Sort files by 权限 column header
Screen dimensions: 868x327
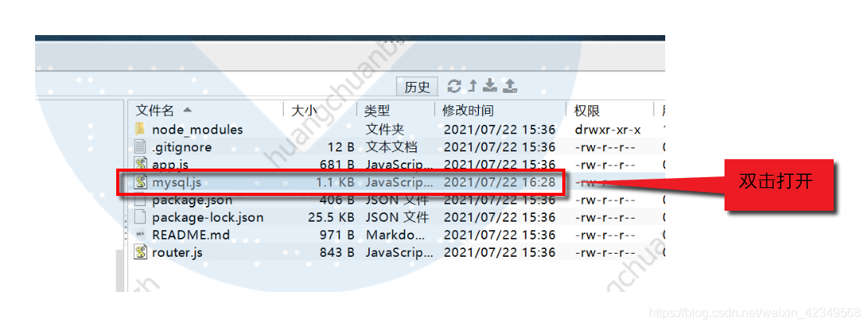586,111
